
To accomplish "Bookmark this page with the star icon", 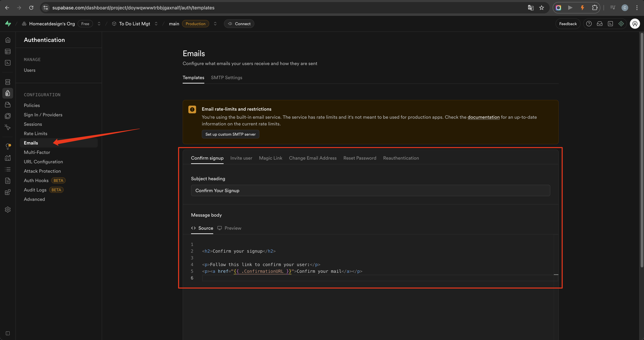I will [x=541, y=8].
